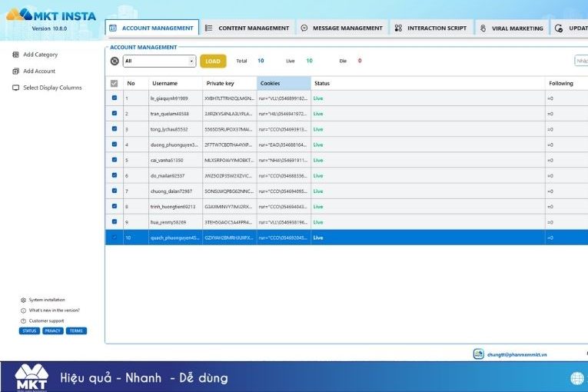
Task: Go to the Interaction Script tab
Action: pos(431,28)
